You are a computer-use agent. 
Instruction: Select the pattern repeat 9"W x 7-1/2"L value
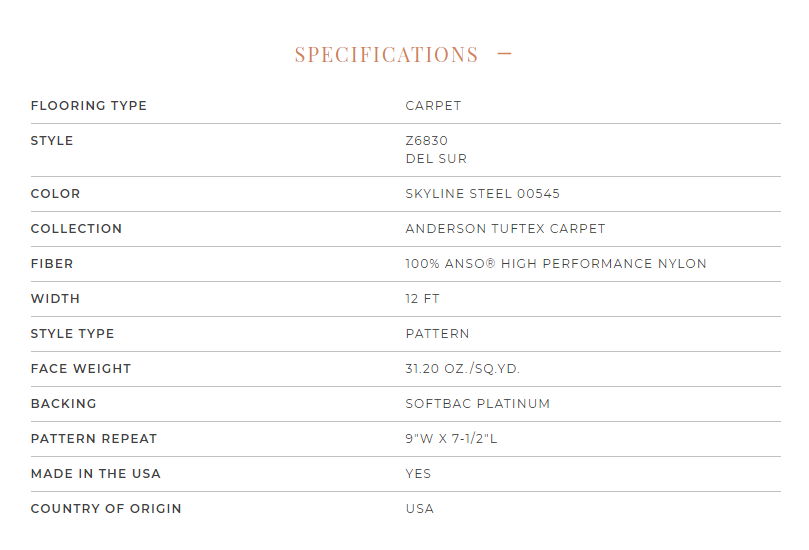451,439
